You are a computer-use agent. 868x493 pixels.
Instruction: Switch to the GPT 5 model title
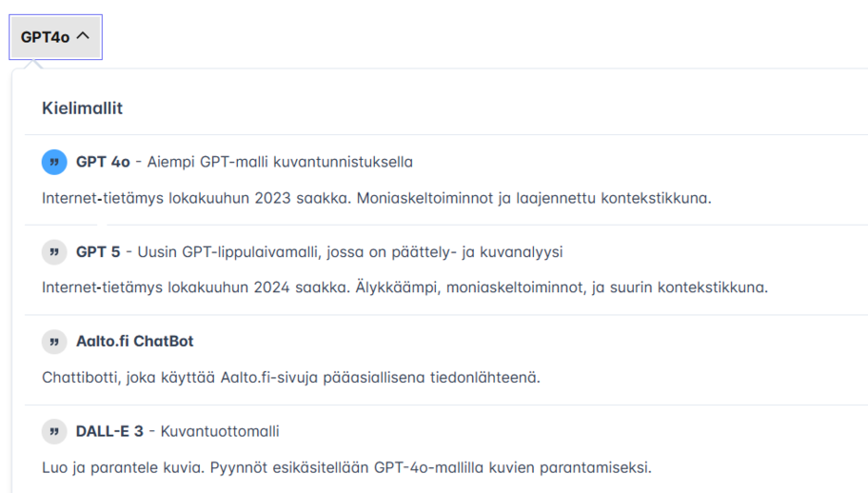97,252
